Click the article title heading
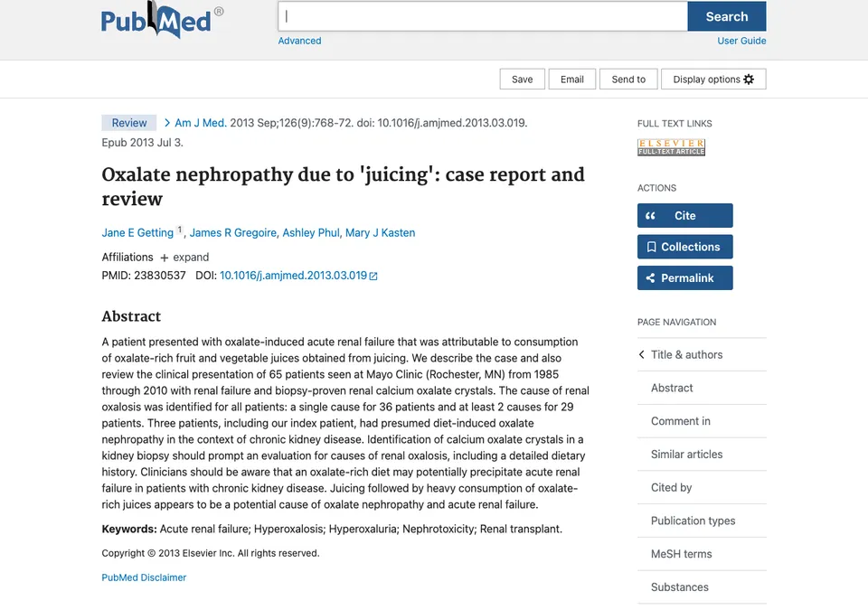The height and width of the screenshot is (610, 868). click(343, 186)
